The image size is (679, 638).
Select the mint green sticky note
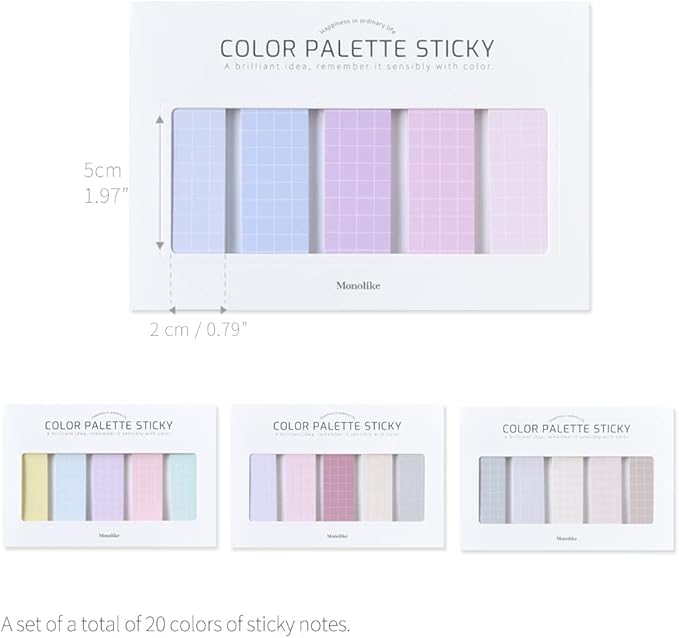(182, 486)
